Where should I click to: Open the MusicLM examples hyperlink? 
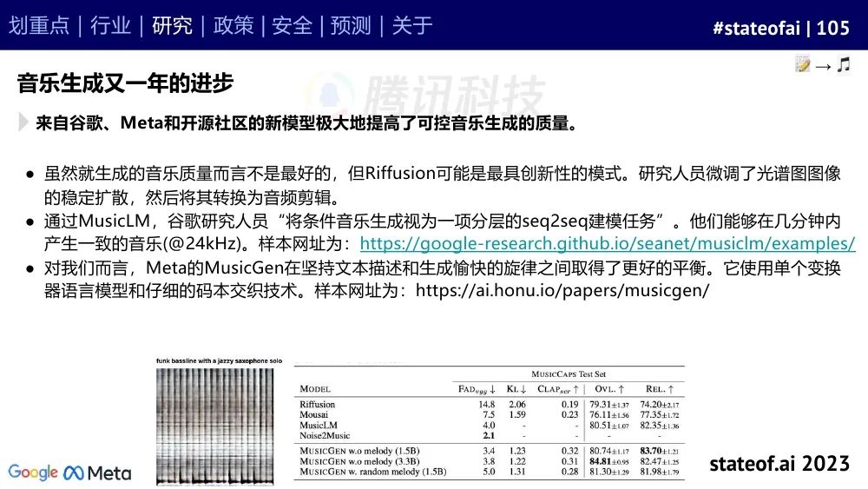click(x=608, y=244)
